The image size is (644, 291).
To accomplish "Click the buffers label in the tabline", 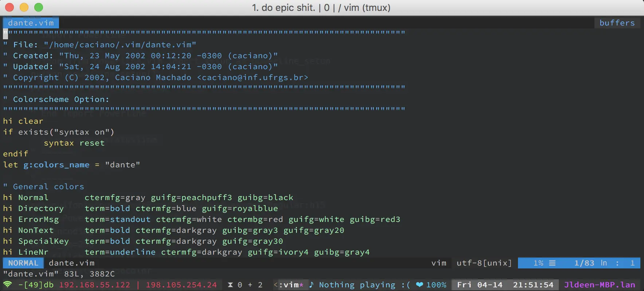I will point(617,23).
